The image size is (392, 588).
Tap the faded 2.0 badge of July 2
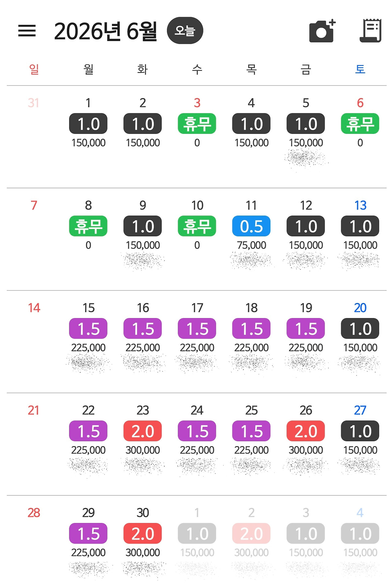click(251, 533)
